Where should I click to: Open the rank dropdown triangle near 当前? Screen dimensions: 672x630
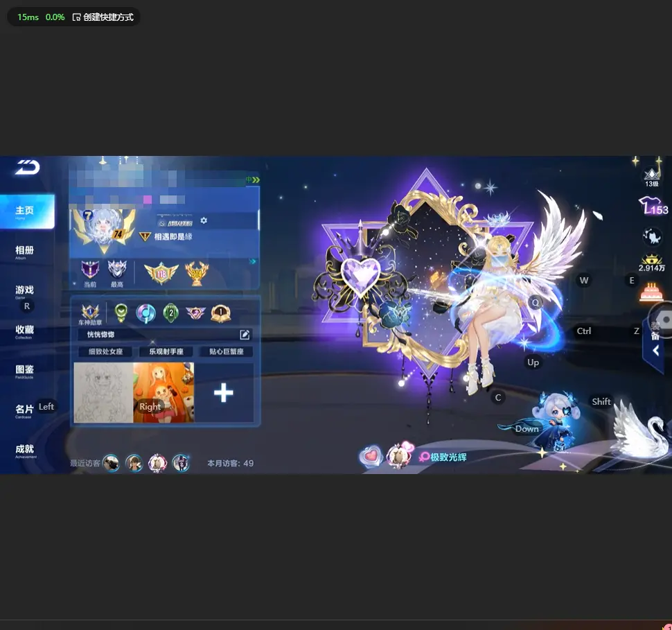[x=75, y=284]
